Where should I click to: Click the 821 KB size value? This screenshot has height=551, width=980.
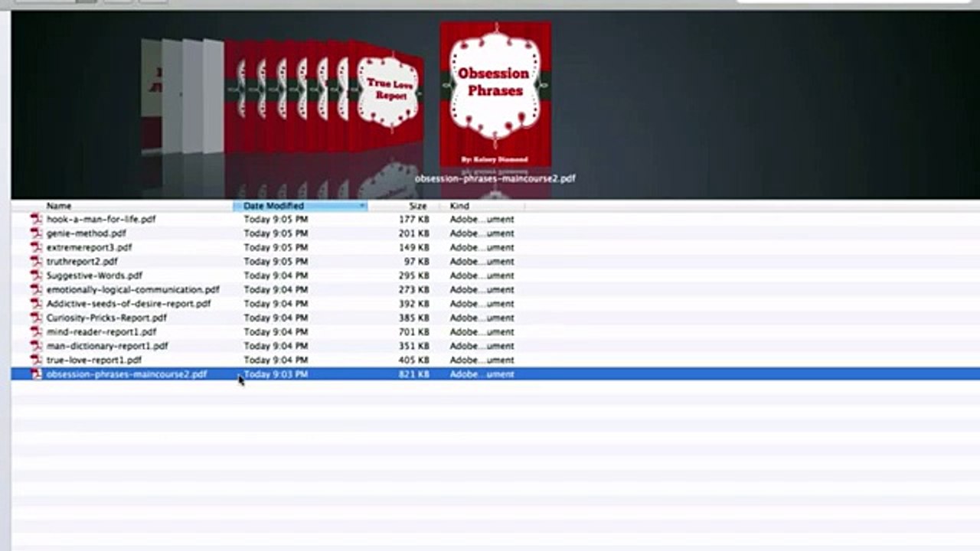414,374
